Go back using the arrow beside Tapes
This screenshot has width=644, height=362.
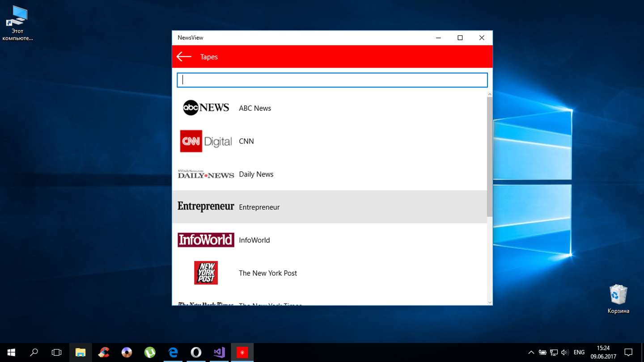pyautogui.click(x=184, y=57)
